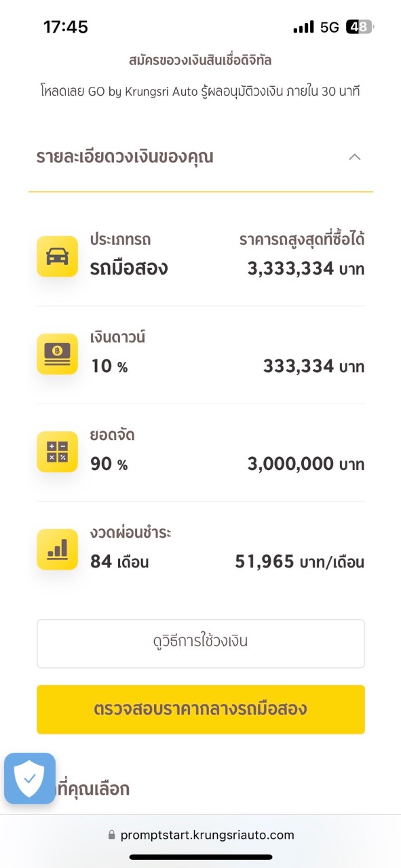Screen dimensions: 401x868
Task: Tap the calculator icon for ยอดจัด
Action: (x=57, y=452)
